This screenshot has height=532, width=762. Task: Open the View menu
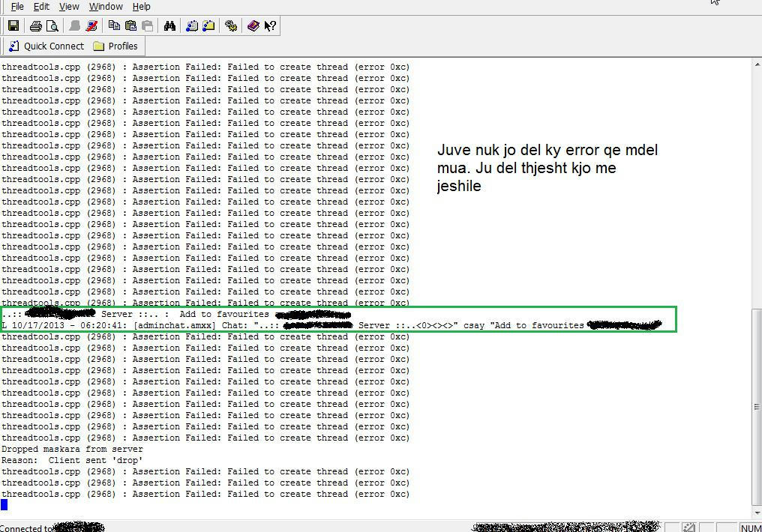point(69,7)
